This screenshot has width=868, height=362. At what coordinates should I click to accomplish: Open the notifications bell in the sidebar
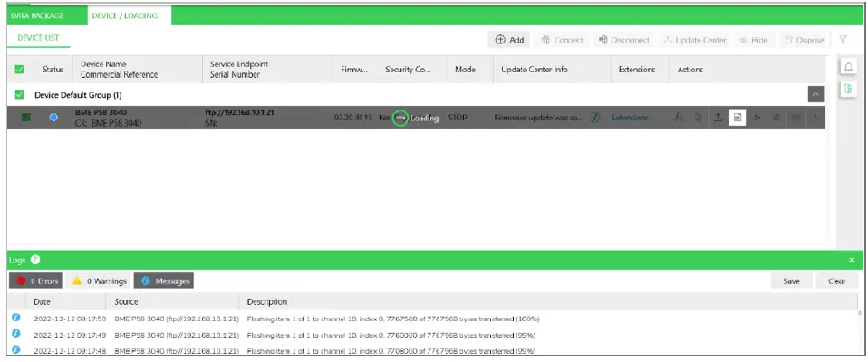click(x=848, y=67)
